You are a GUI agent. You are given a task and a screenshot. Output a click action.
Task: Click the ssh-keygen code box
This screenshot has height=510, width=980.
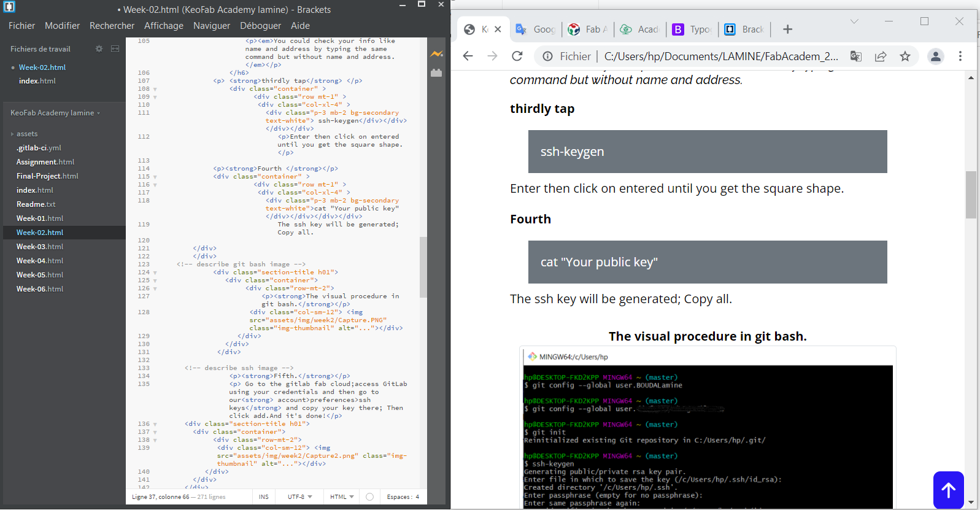(708, 152)
